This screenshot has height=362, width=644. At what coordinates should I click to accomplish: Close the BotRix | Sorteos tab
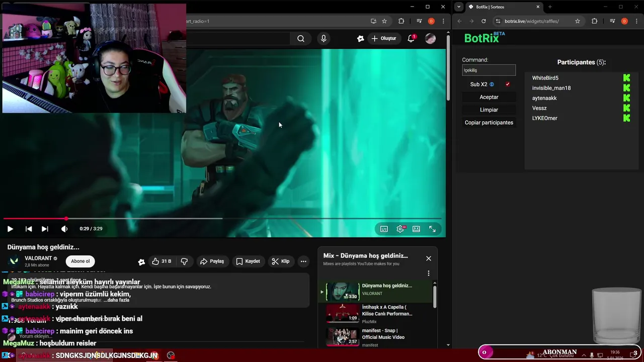(x=538, y=7)
